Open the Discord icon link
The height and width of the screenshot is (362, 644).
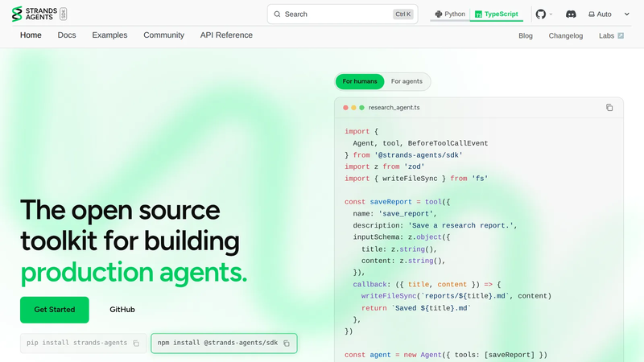coord(571,14)
